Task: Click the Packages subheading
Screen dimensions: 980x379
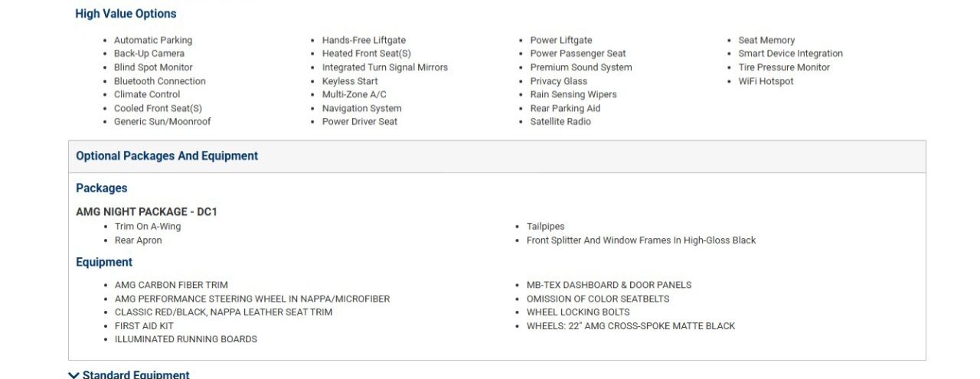Action: [102, 188]
